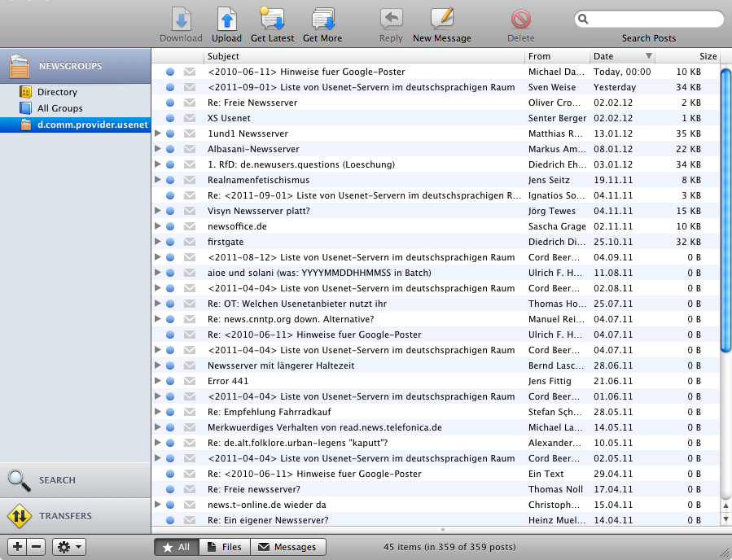Open the gear action dropdown menu

click(x=68, y=547)
